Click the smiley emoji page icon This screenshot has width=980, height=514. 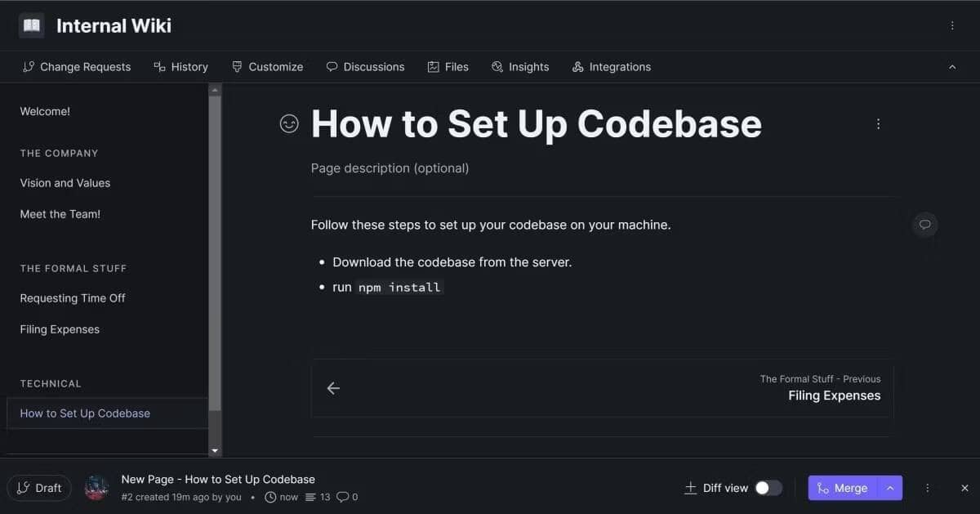pos(289,123)
